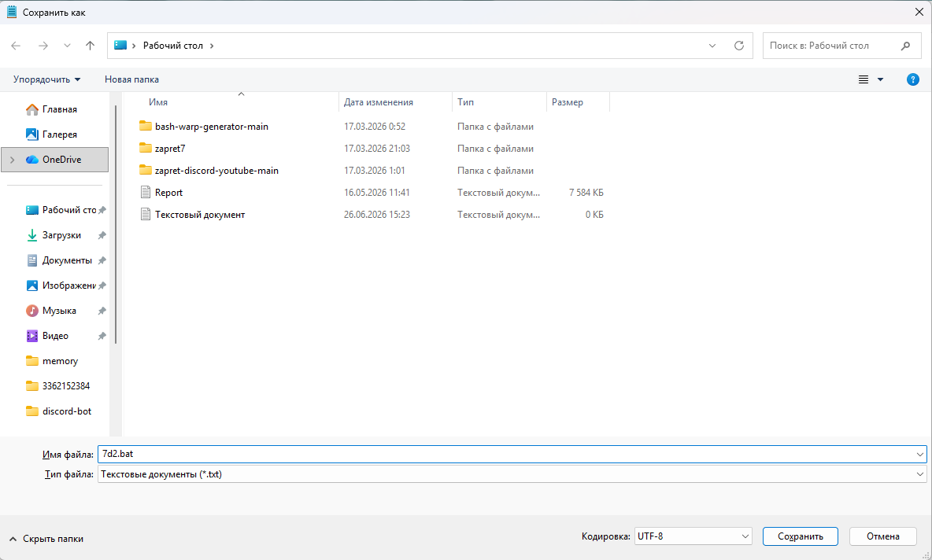Select the bash-warp-generator-main folder
This screenshot has width=932, height=560.
tap(212, 127)
